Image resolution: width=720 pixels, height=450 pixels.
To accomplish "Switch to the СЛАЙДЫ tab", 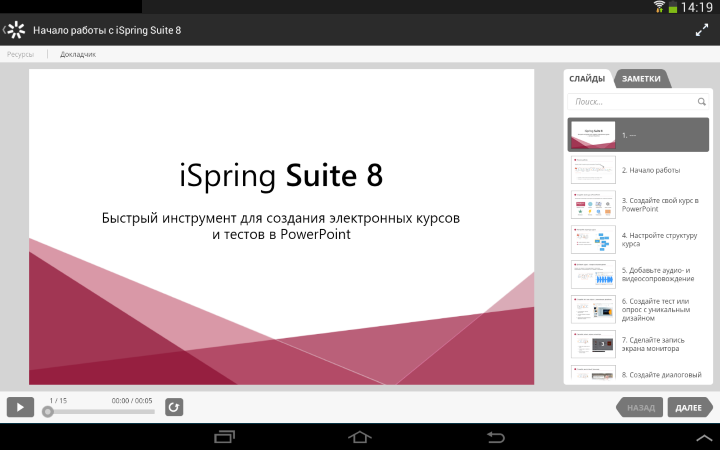I will pyautogui.click(x=587, y=79).
